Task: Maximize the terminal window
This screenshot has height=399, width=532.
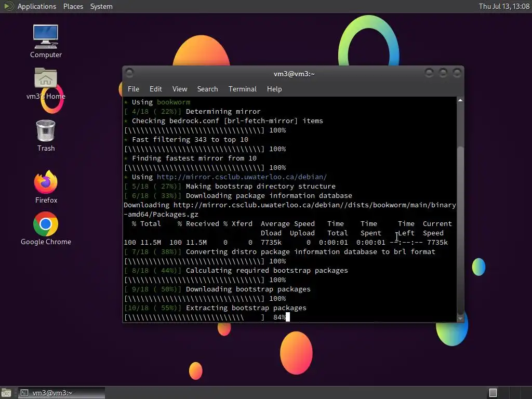Action: [443, 73]
